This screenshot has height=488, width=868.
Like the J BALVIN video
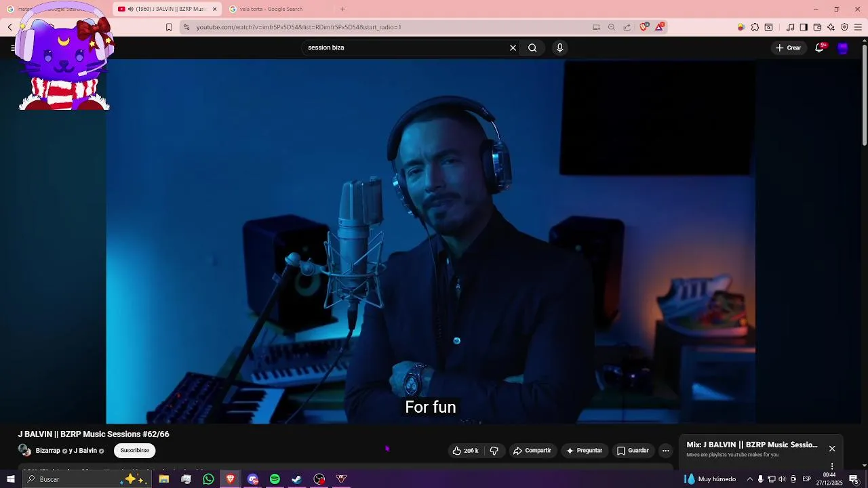(466, 451)
